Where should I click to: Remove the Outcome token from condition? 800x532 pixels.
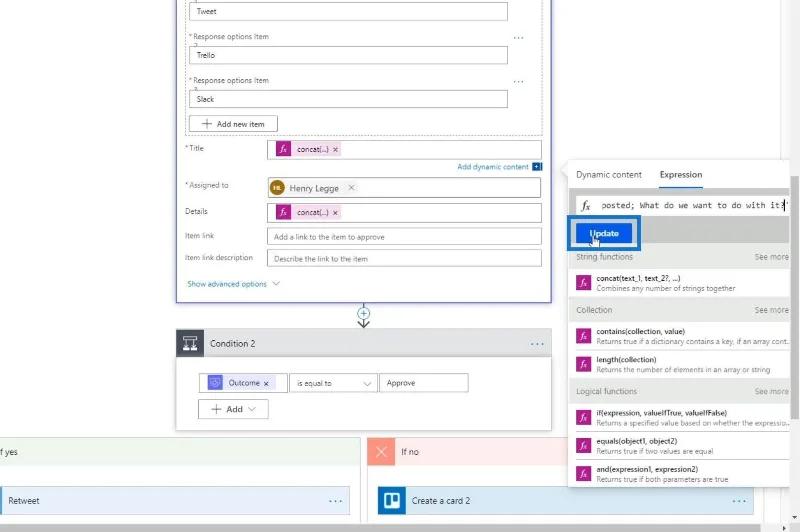click(x=266, y=384)
